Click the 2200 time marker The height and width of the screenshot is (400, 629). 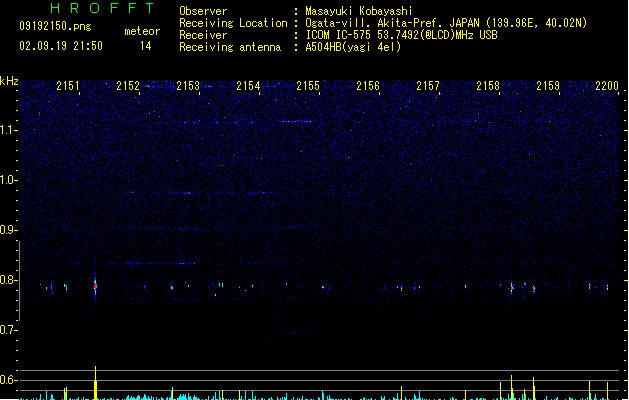607,86
